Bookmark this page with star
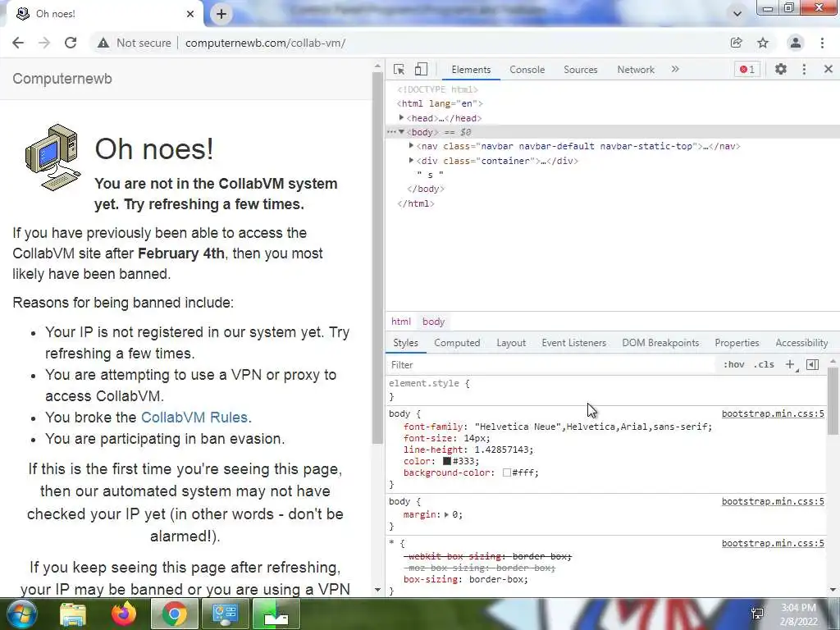The image size is (840, 630). [763, 43]
